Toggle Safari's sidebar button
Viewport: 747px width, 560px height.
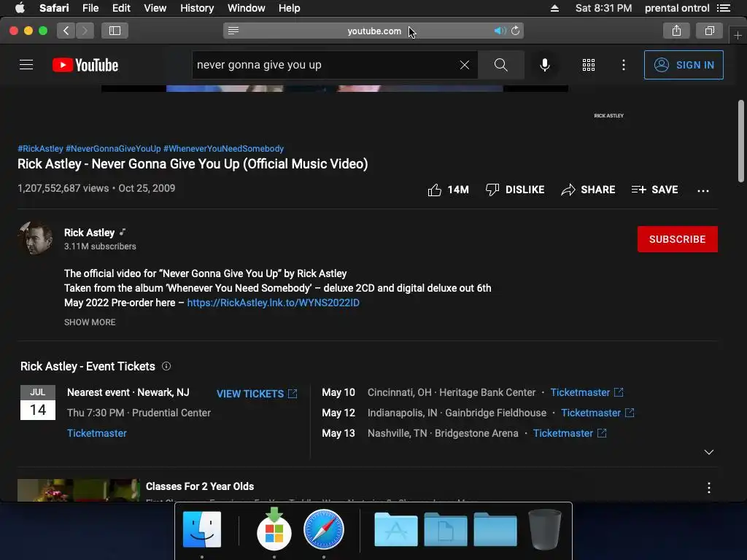(x=115, y=31)
